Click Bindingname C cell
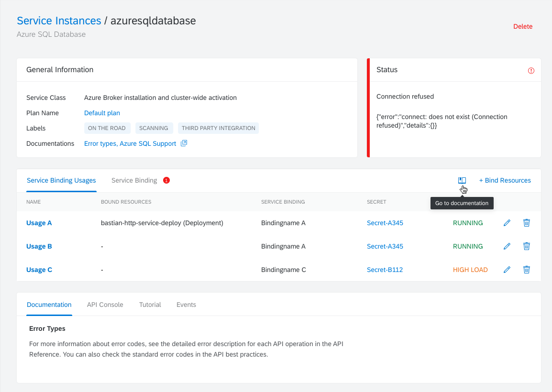552x392 pixels. click(x=283, y=270)
